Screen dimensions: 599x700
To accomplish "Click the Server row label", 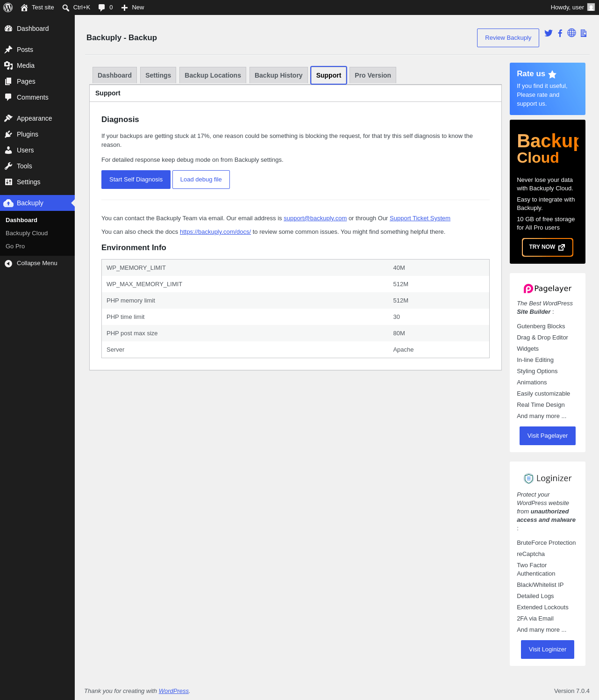I will pyautogui.click(x=115, y=350).
